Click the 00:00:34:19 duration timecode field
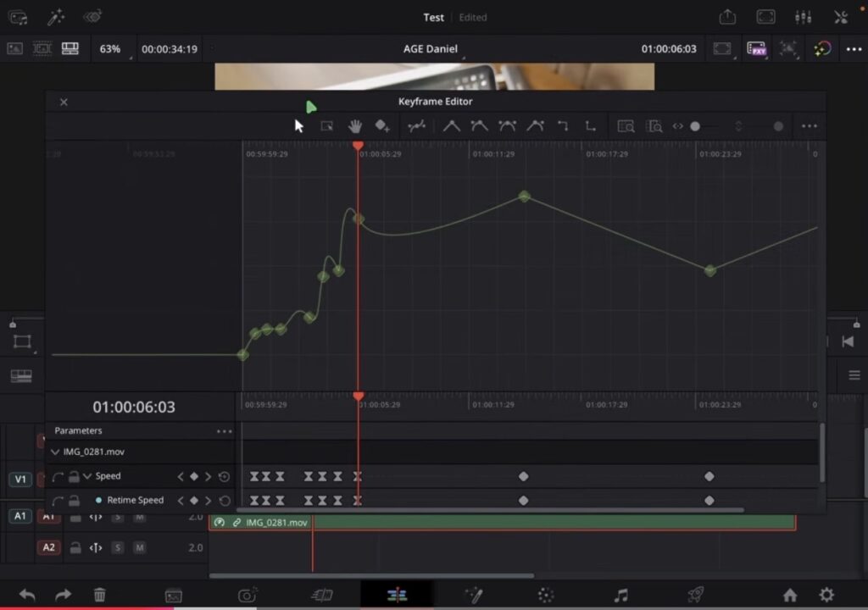The image size is (868, 610). point(170,48)
